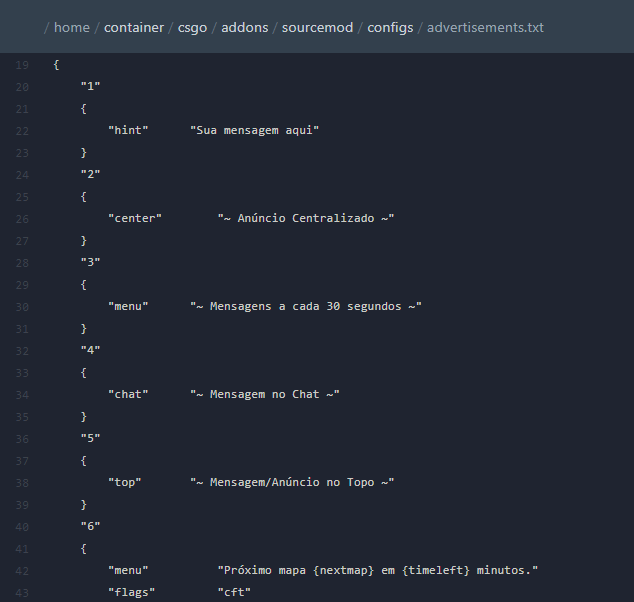Click the "chat" key text
Image resolution: width=634 pixels, height=602 pixels.
click(128, 394)
